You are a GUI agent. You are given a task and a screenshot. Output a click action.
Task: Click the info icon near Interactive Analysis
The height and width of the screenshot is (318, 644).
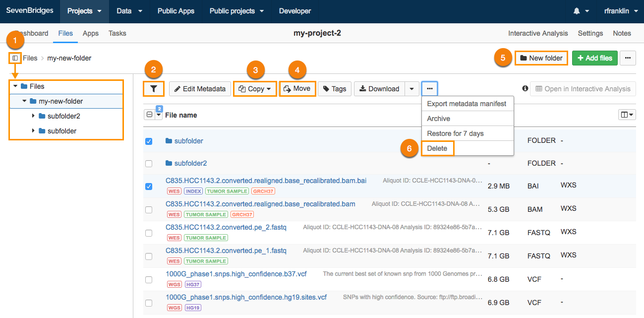(525, 88)
